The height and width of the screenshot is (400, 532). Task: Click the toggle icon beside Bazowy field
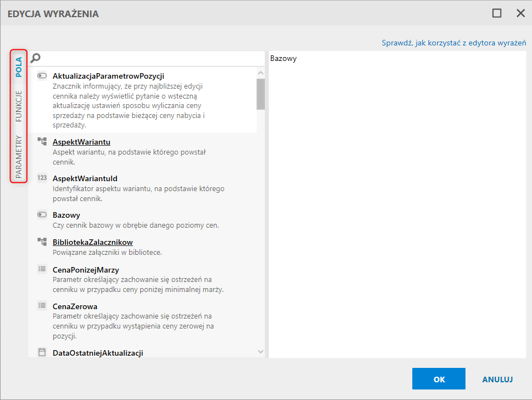(42, 214)
